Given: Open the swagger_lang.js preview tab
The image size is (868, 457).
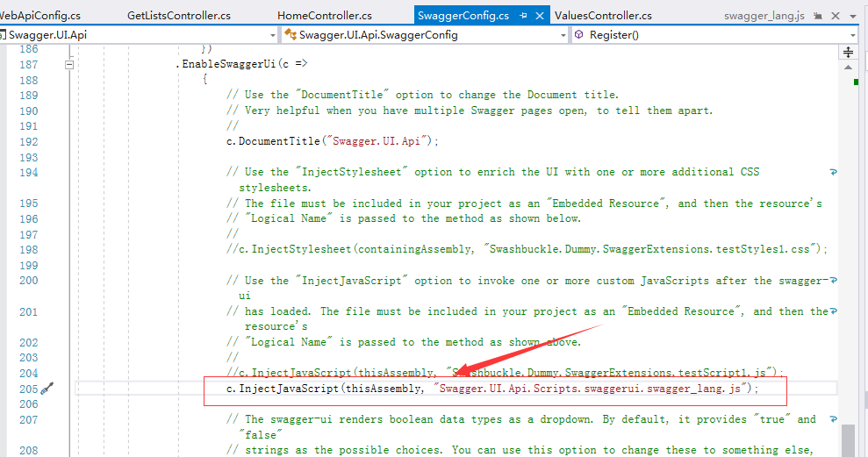Looking at the screenshot, I should 764,16.
